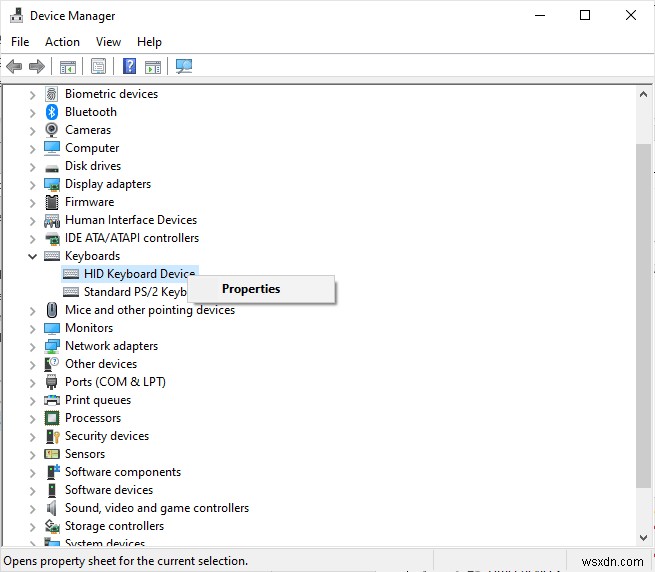Select the Computer tree item
This screenshot has width=655, height=572.
pyautogui.click(x=92, y=148)
